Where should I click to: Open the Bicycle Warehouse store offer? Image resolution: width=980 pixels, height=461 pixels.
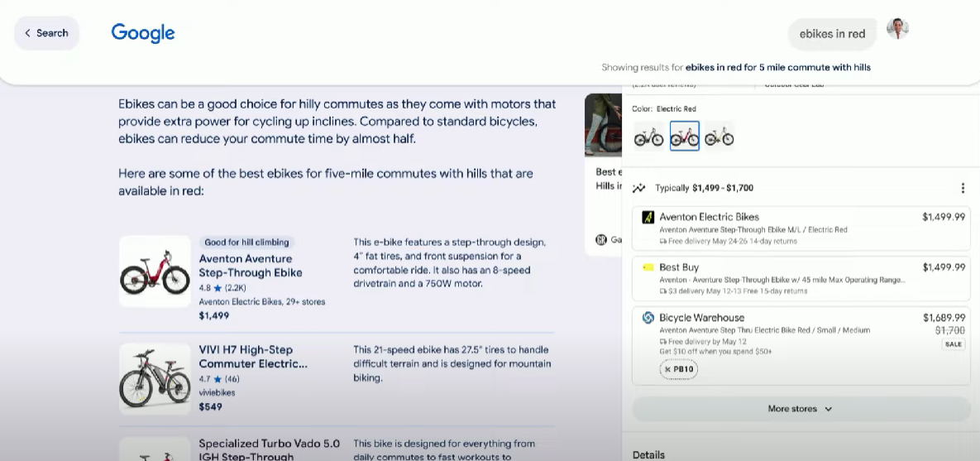coord(801,345)
